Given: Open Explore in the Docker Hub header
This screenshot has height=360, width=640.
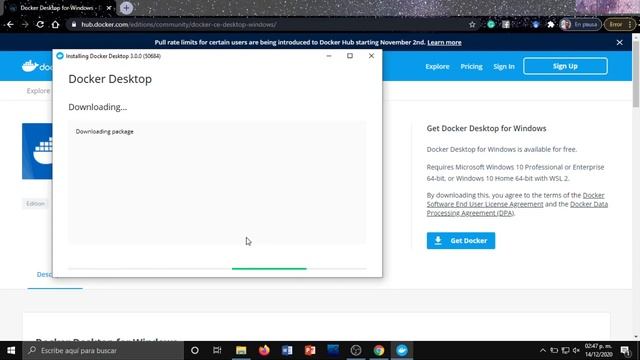Looking at the screenshot, I should coord(437,67).
